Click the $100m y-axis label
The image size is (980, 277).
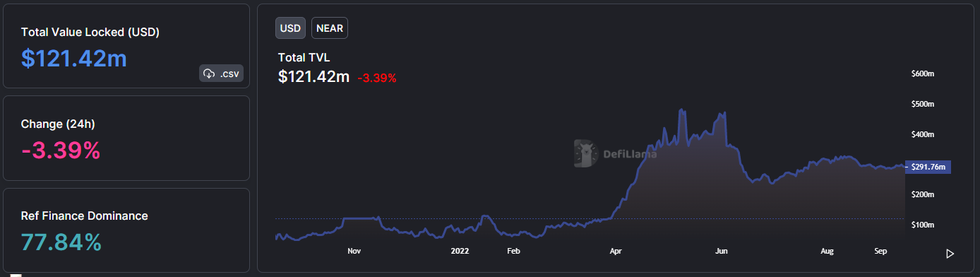point(923,225)
